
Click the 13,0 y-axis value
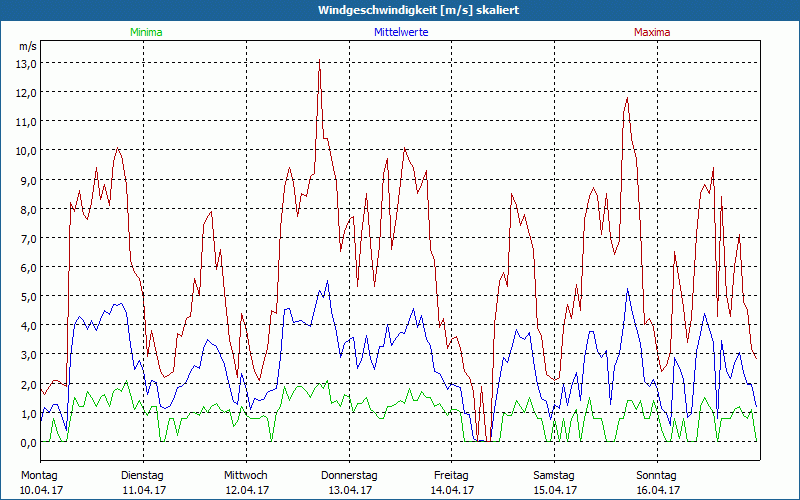click(26, 63)
